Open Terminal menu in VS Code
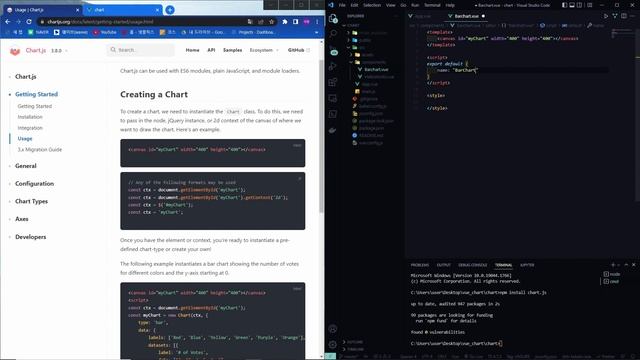The image size is (640, 360). point(432,5)
